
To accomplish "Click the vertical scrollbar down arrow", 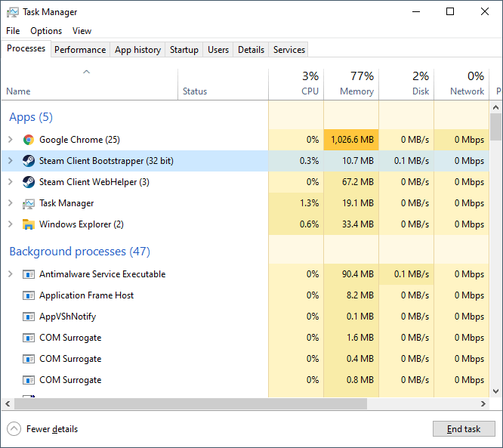I will tap(496, 391).
